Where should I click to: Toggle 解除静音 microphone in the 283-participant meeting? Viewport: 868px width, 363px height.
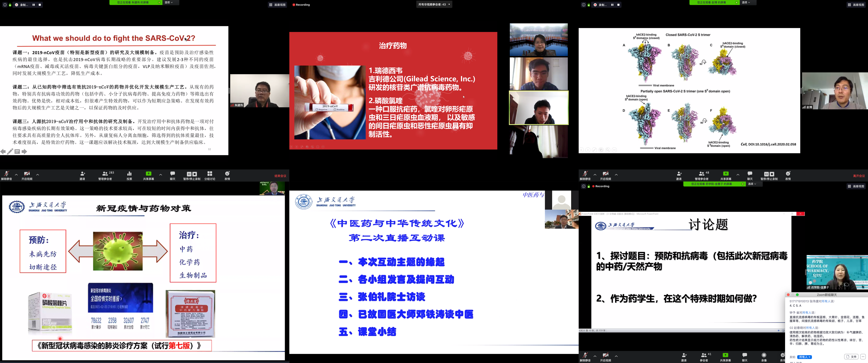pos(6,175)
